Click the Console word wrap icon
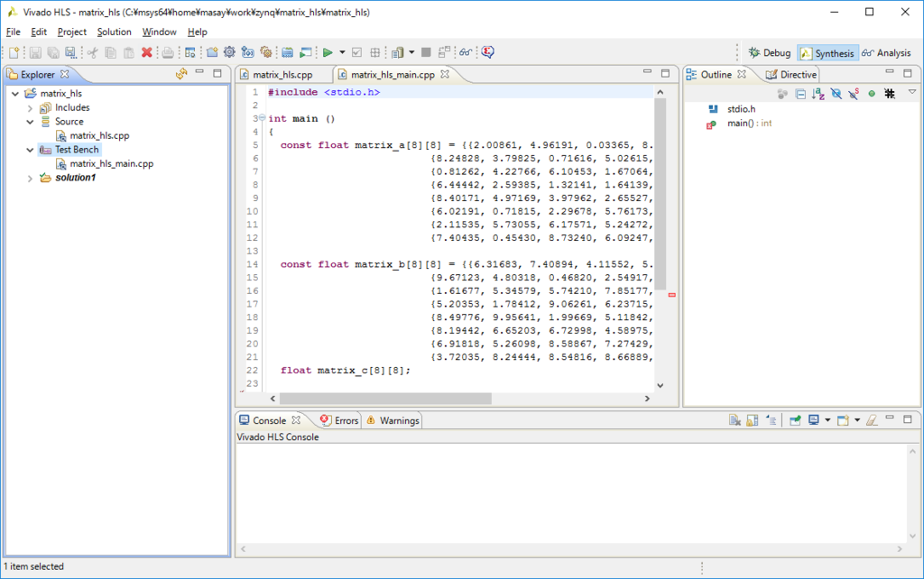 coord(771,420)
